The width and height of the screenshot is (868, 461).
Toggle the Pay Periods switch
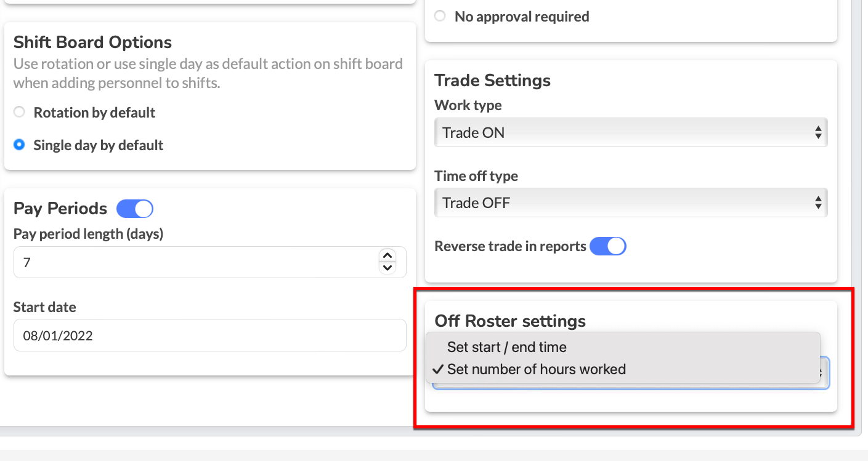tap(135, 209)
